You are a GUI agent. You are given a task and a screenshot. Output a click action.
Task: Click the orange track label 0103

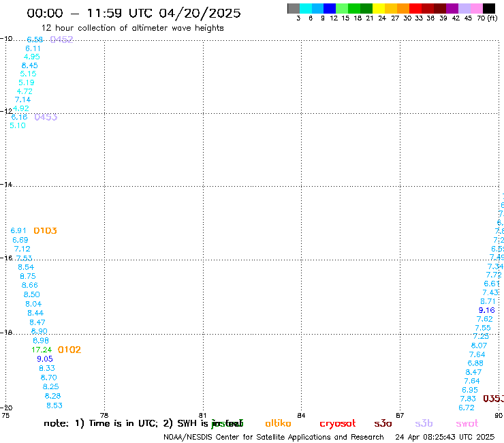tap(46, 230)
